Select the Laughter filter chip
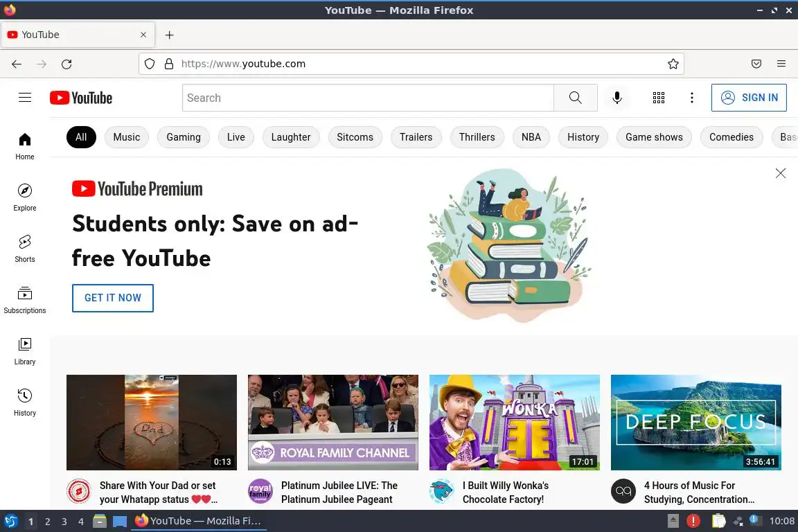The image size is (798, 532). [291, 137]
